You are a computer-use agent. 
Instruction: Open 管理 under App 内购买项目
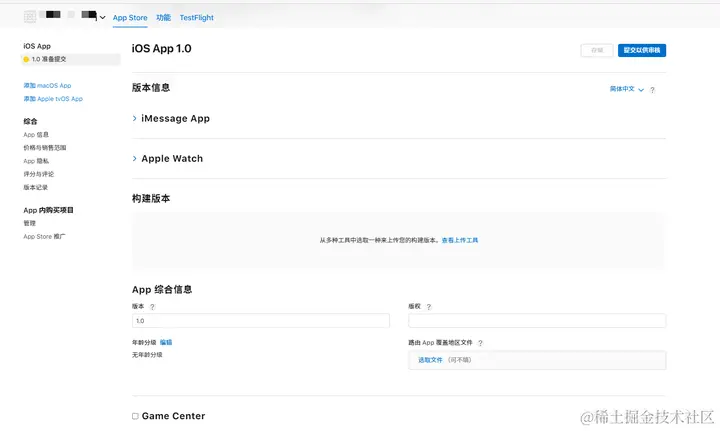(x=29, y=223)
